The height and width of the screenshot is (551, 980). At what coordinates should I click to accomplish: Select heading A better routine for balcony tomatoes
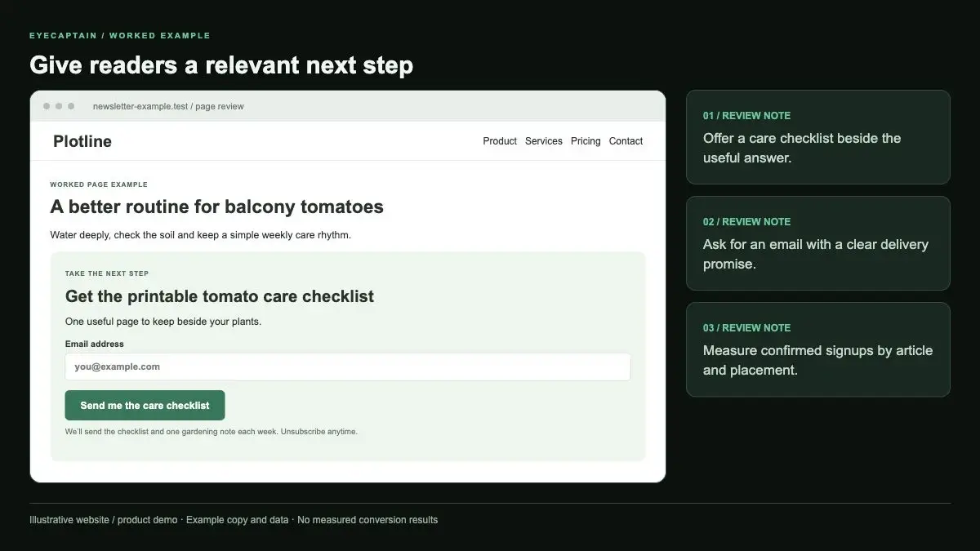(x=216, y=207)
